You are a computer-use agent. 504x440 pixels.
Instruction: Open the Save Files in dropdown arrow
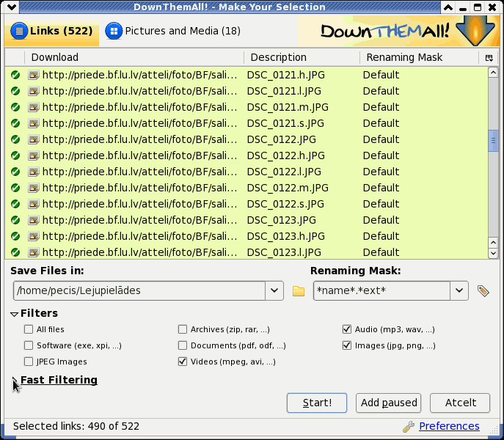pos(274,291)
